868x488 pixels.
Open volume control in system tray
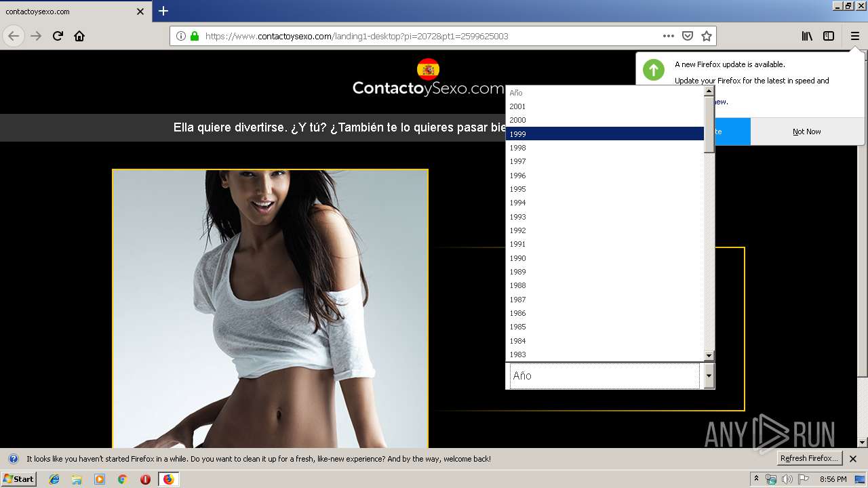(x=787, y=479)
